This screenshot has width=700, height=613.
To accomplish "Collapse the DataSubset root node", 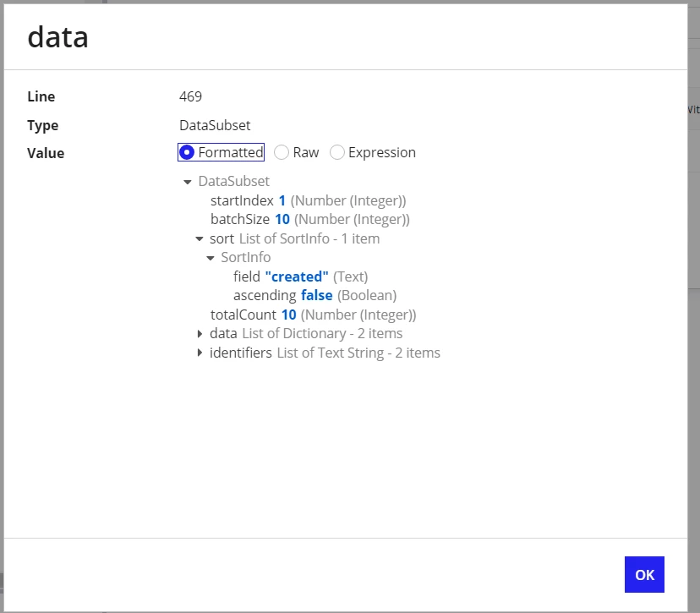I will [188, 182].
